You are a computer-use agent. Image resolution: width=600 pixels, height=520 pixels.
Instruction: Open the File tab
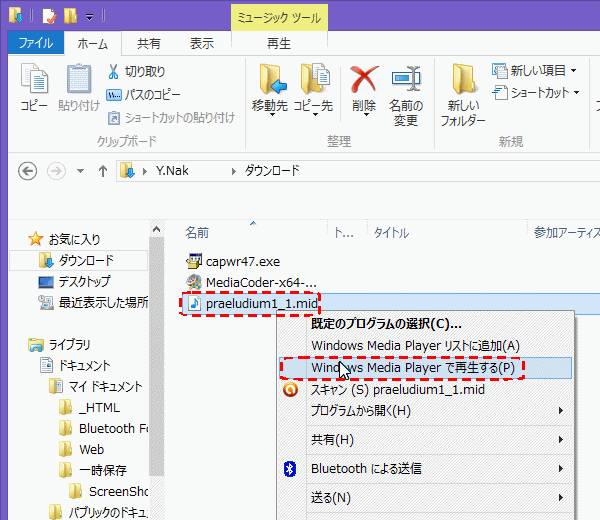36,44
